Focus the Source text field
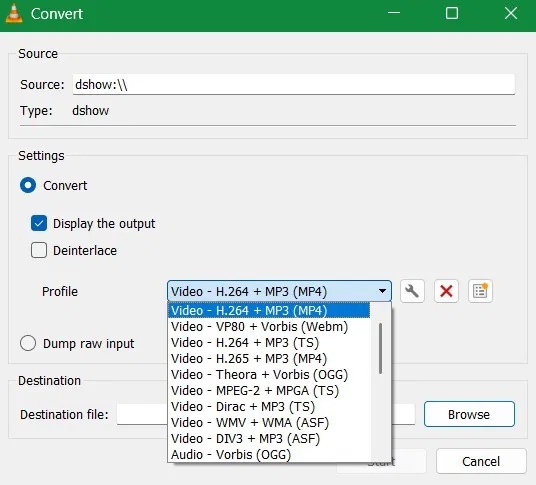Screen dimensions: 536x485 pos(294,84)
